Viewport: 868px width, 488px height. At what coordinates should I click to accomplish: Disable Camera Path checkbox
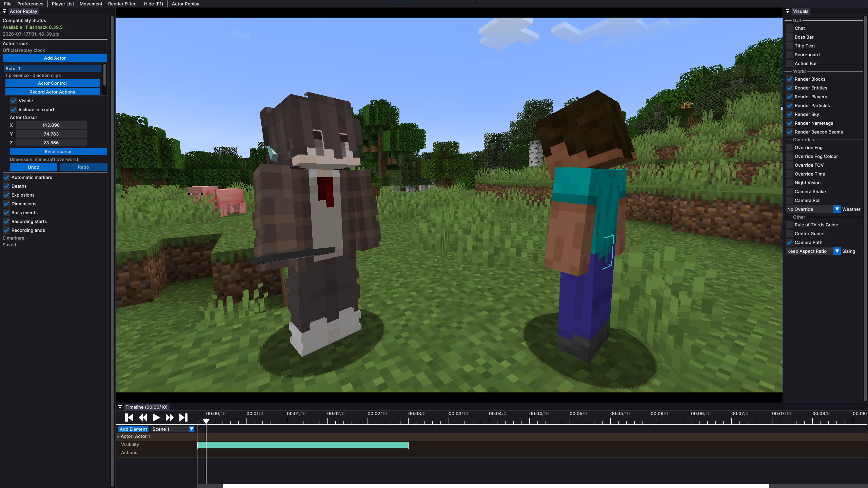pos(790,242)
